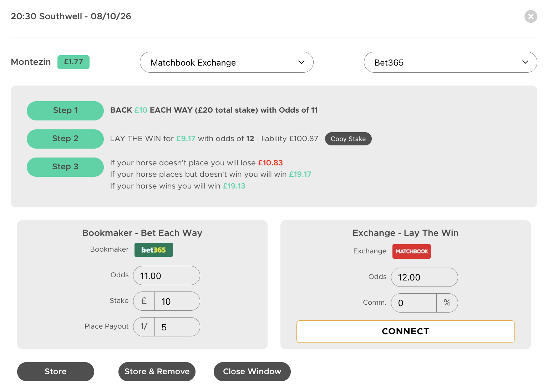Copy the lay stake with Copy Stake
The width and height of the screenshot is (548, 392).
tap(348, 139)
